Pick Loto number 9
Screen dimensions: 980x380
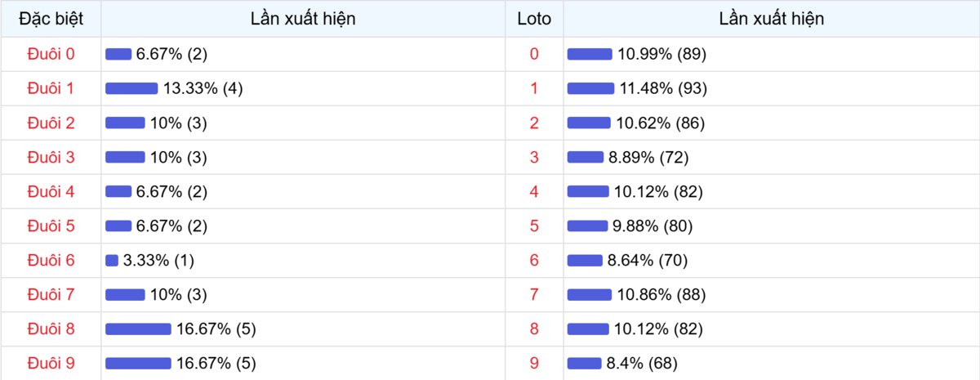534,363
